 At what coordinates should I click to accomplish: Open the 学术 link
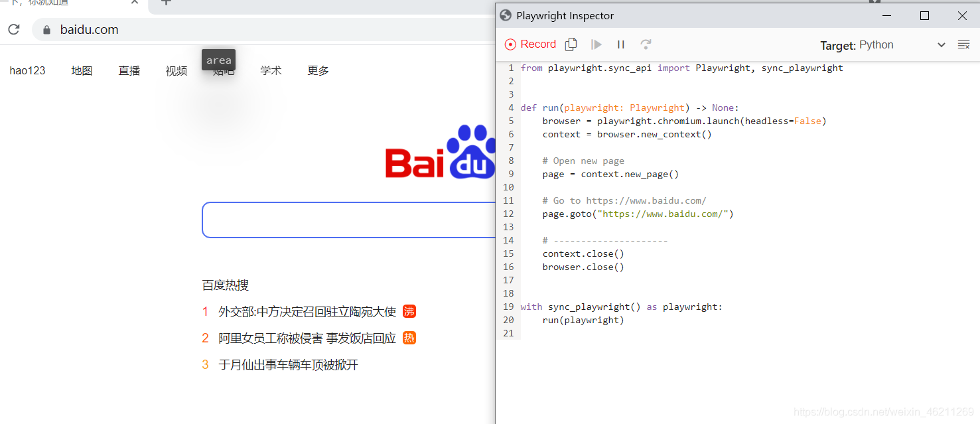(271, 70)
